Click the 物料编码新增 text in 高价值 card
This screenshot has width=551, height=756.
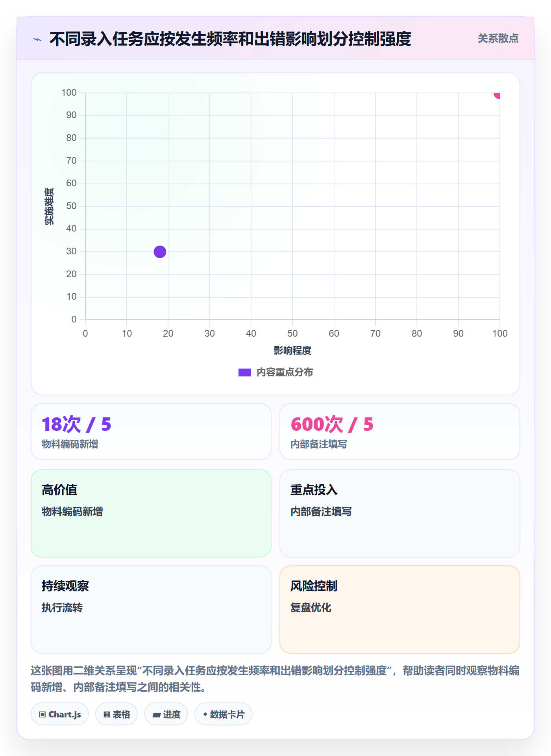click(72, 511)
